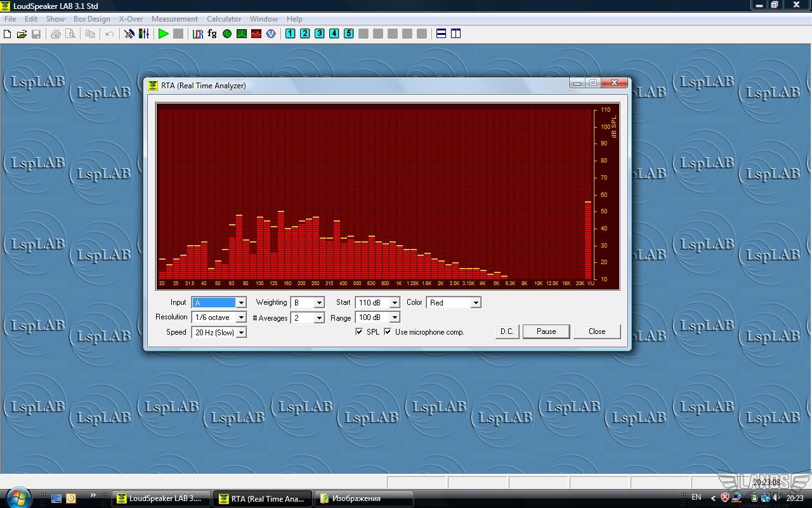Open the mixer sliders toolbar icon
The width and height of the screenshot is (812, 508).
point(144,34)
